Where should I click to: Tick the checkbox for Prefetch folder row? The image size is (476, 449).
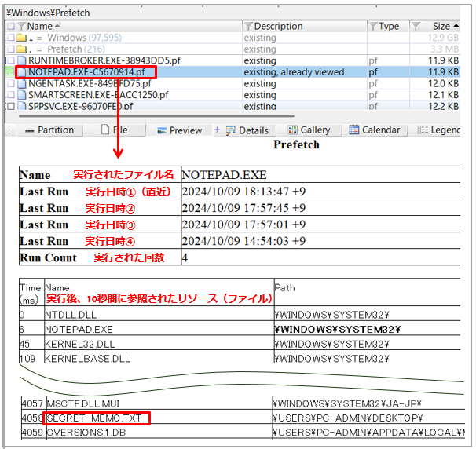(11, 49)
